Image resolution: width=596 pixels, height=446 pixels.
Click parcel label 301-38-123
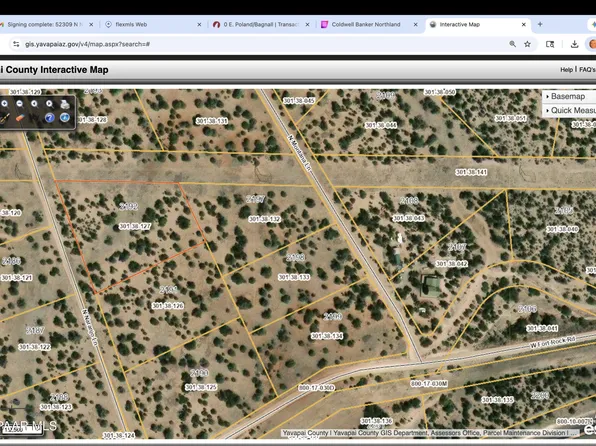[x=56, y=407]
